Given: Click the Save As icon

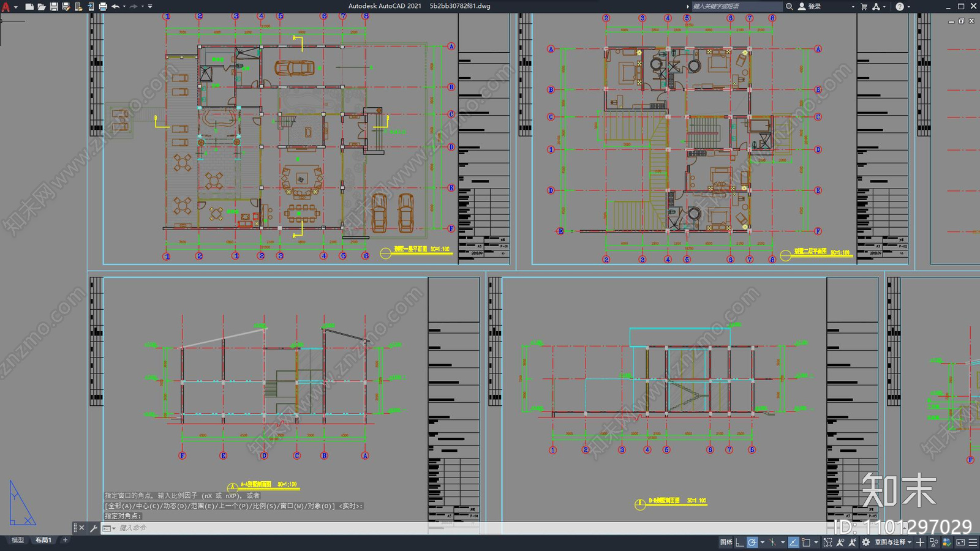Looking at the screenshot, I should tap(66, 7).
